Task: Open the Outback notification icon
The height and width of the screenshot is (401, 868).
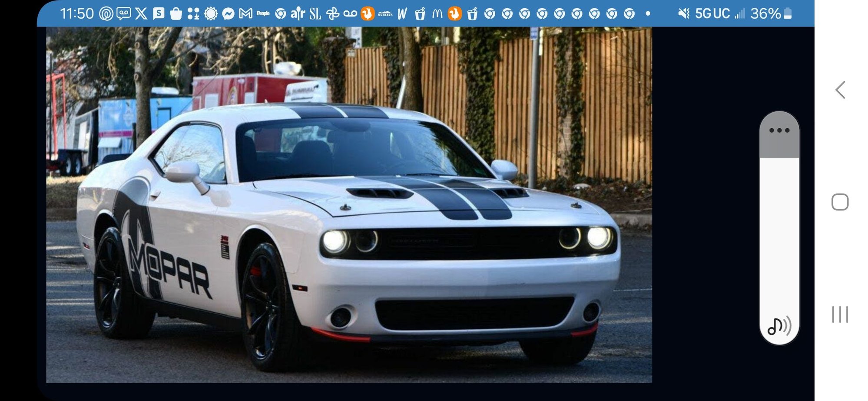Action: click(385, 14)
